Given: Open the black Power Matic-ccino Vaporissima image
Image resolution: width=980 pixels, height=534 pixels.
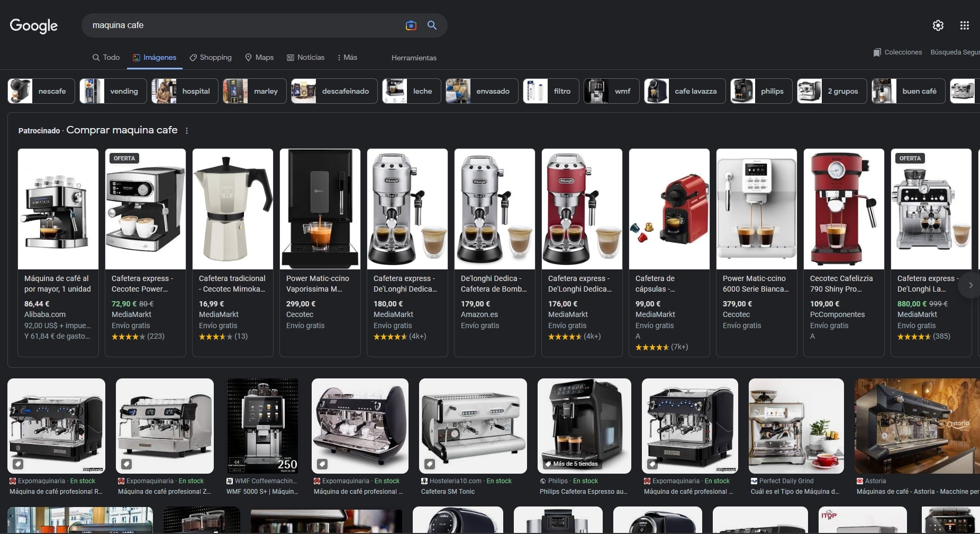Looking at the screenshot, I should click(320, 209).
